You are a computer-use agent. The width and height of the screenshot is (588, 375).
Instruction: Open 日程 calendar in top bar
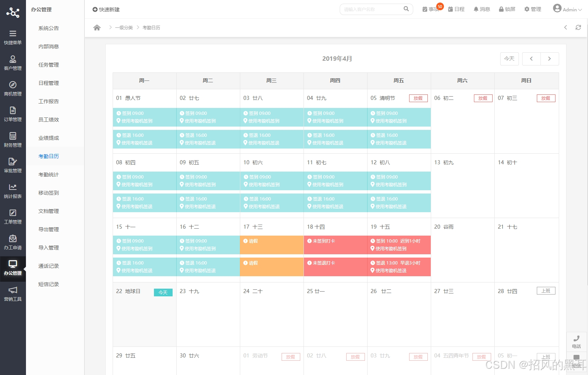(x=456, y=9)
